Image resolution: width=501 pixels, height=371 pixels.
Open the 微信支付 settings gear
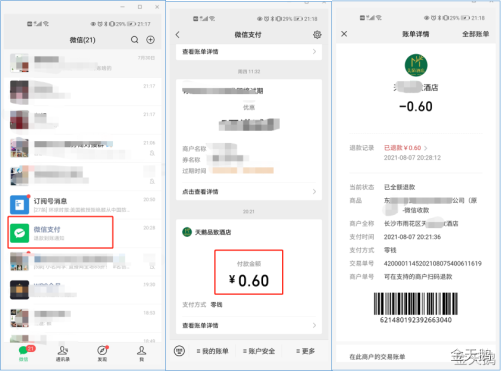point(317,35)
